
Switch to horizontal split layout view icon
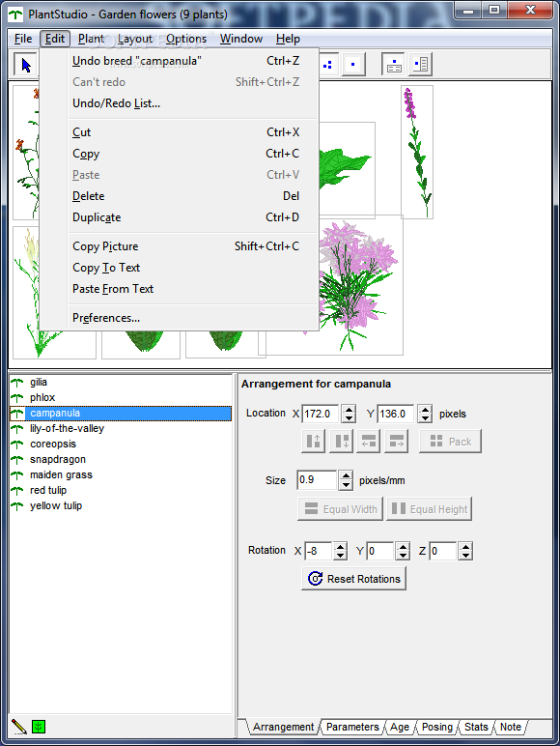tap(394, 64)
